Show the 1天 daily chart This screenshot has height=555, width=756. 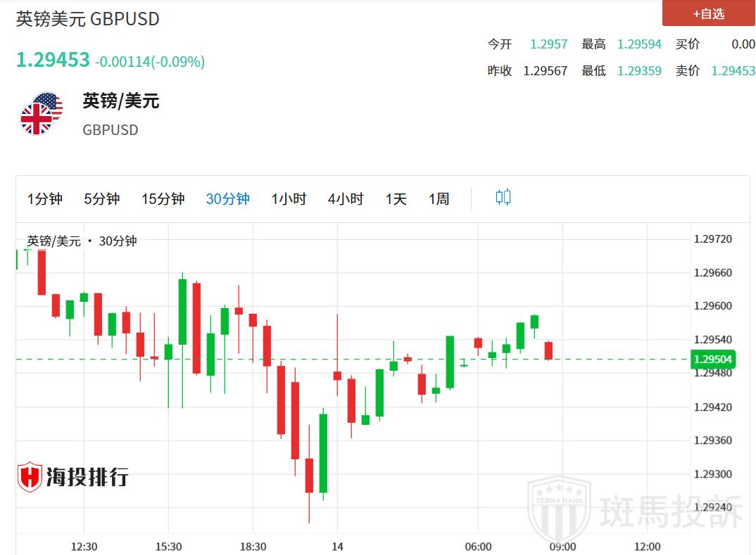pyautogui.click(x=396, y=199)
